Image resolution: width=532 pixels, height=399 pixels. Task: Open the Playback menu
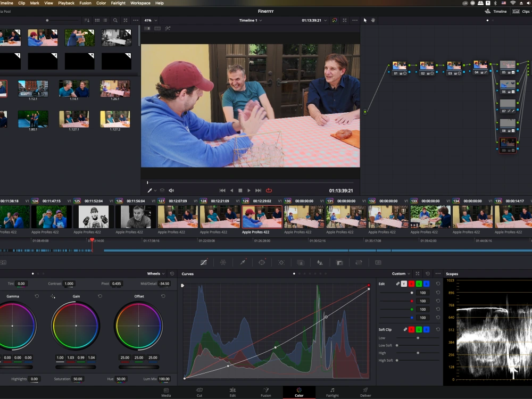[66, 3]
